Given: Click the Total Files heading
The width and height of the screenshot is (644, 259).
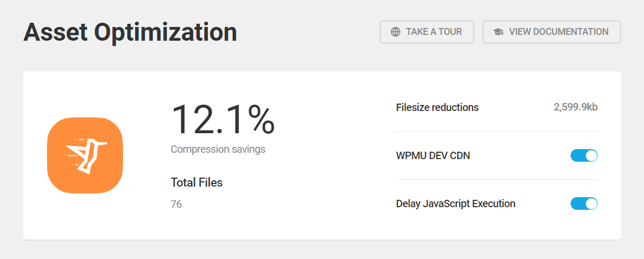Looking at the screenshot, I should tap(197, 182).
